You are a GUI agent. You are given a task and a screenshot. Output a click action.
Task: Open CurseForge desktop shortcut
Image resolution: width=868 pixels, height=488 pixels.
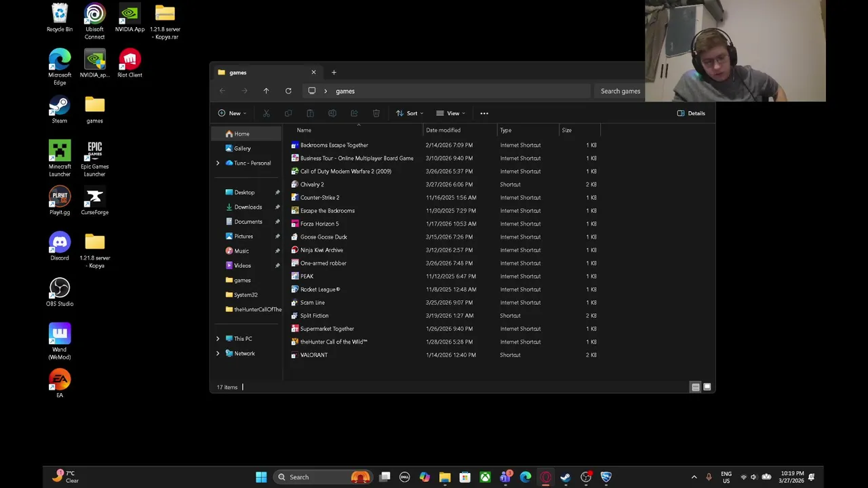click(x=95, y=201)
